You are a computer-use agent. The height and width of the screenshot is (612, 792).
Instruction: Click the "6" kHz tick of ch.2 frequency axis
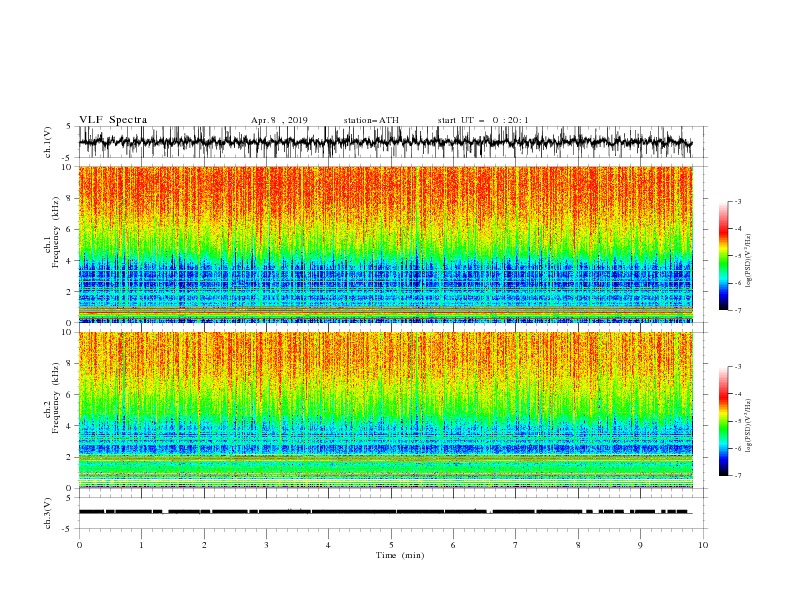tap(69, 395)
